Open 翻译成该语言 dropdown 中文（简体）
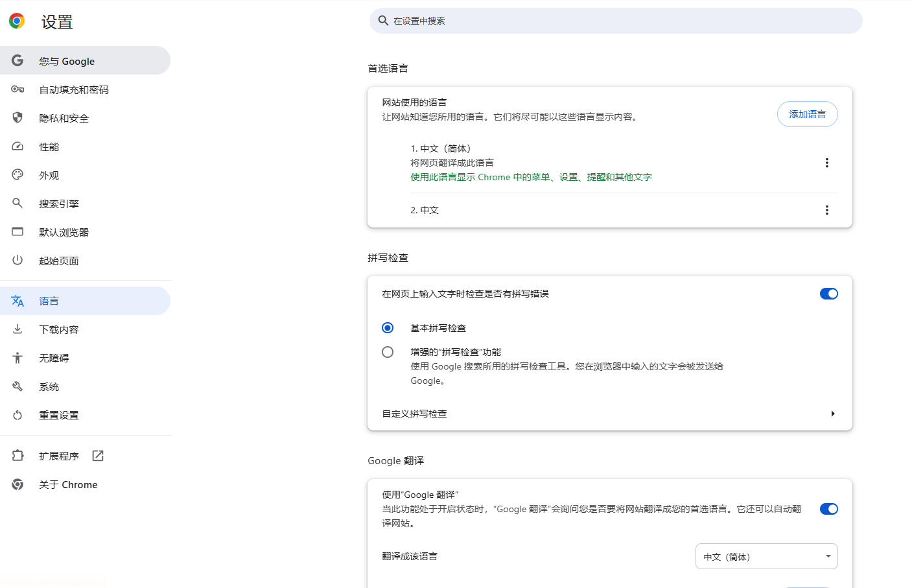The height and width of the screenshot is (588, 912). coord(766,556)
